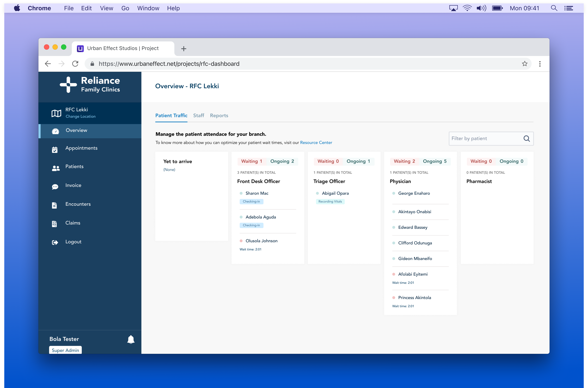Click the search magnifier in patient filter
The height and width of the screenshot is (388, 588).
pyautogui.click(x=527, y=139)
